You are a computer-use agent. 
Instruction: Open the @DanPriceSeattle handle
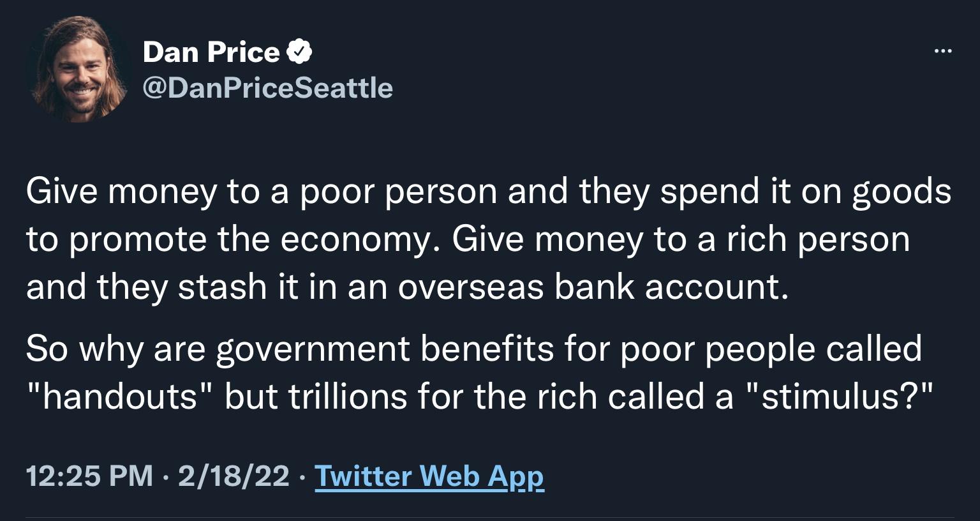(267, 87)
